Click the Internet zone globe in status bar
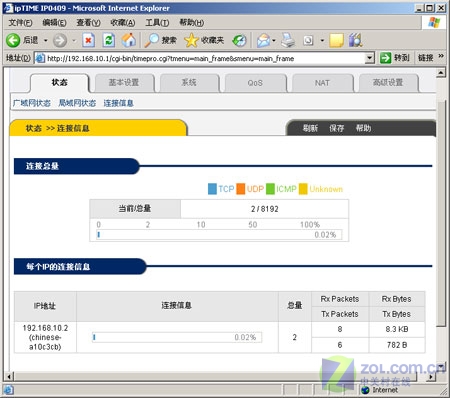 pos(365,390)
